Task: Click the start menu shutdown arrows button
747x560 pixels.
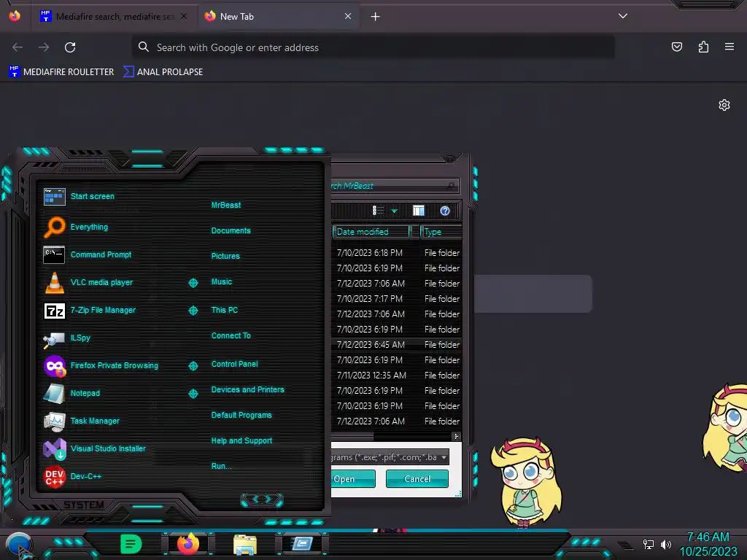Action: [262, 499]
